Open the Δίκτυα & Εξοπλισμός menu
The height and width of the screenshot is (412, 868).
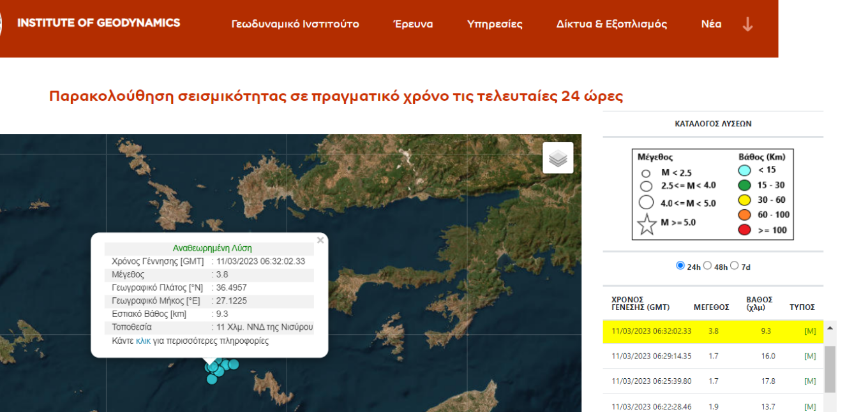611,24
